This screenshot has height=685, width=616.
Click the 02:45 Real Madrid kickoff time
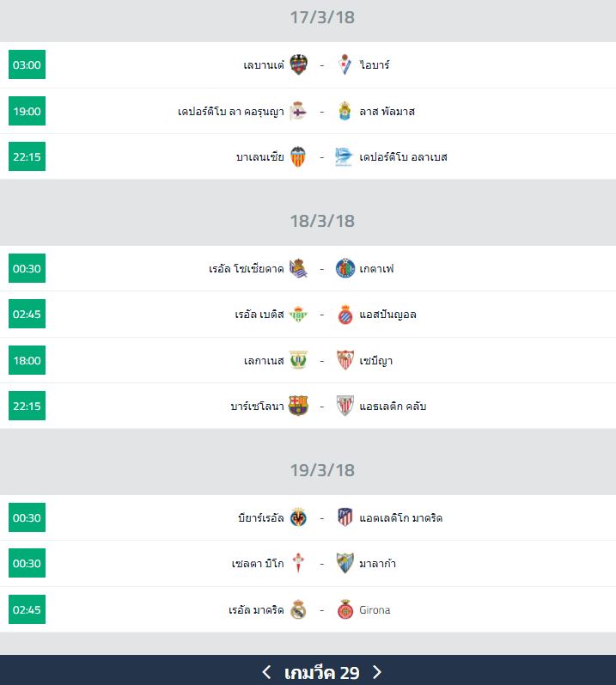pos(27,609)
